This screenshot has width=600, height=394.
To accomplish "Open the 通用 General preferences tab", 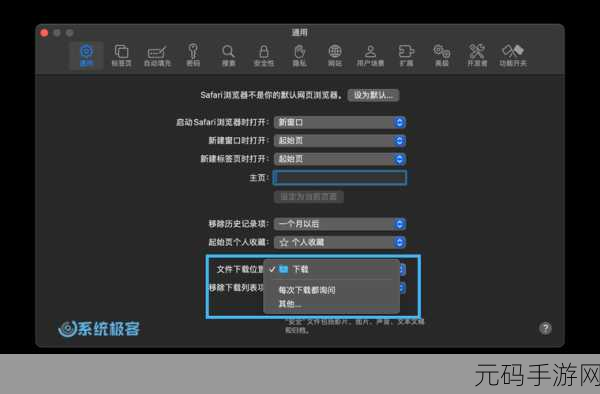I will [86, 55].
